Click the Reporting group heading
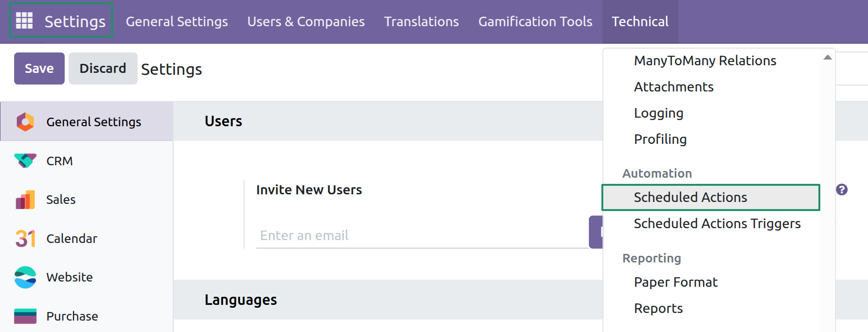This screenshot has width=868, height=332. click(x=651, y=258)
